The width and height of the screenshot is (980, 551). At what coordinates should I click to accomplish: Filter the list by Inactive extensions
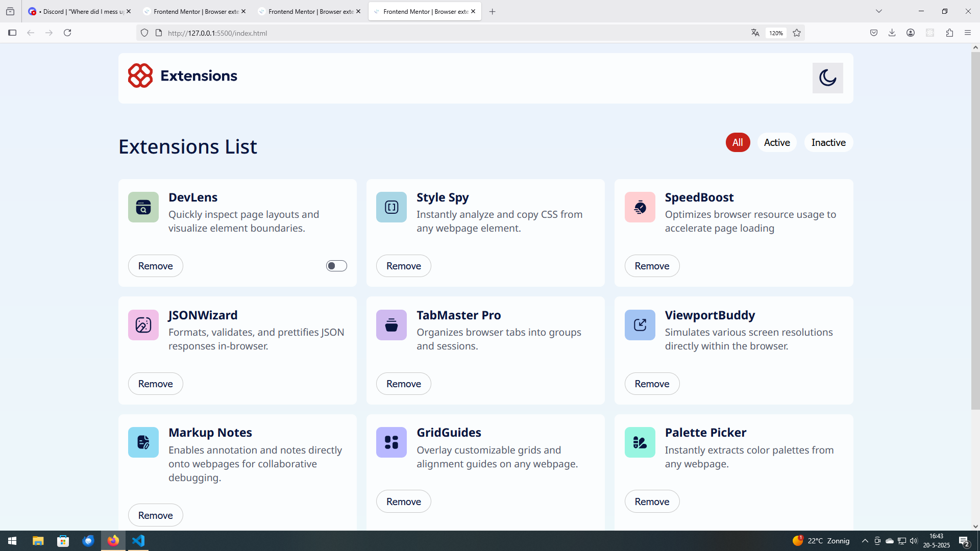(x=828, y=142)
